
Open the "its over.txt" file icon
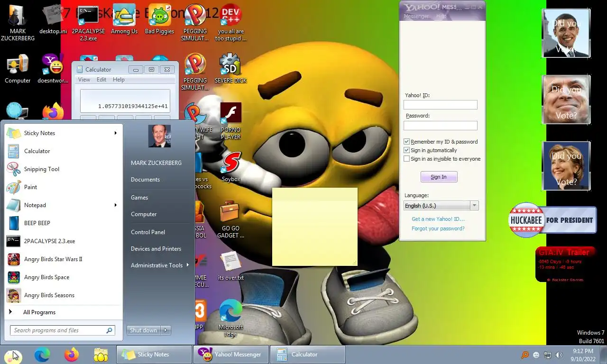(x=231, y=265)
